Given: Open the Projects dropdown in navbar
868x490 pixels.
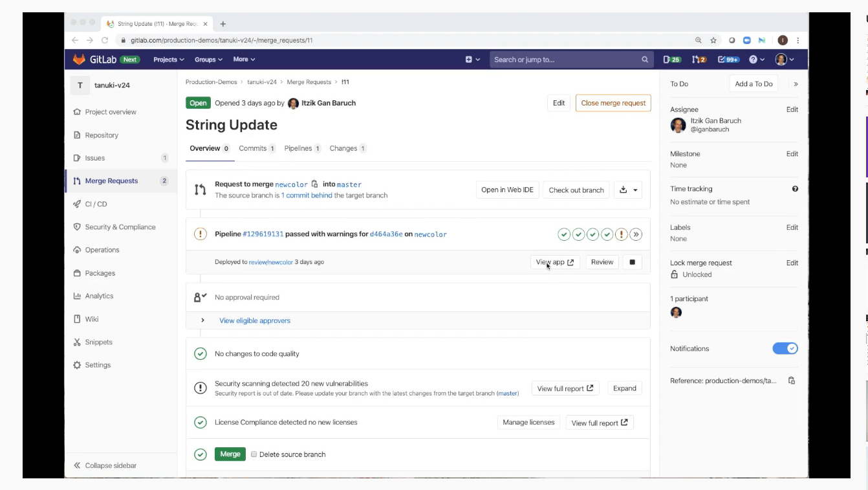Looking at the screenshot, I should (168, 60).
